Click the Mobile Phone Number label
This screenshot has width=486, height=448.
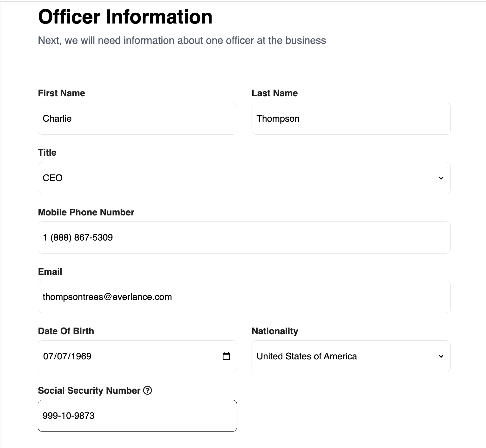(x=86, y=212)
